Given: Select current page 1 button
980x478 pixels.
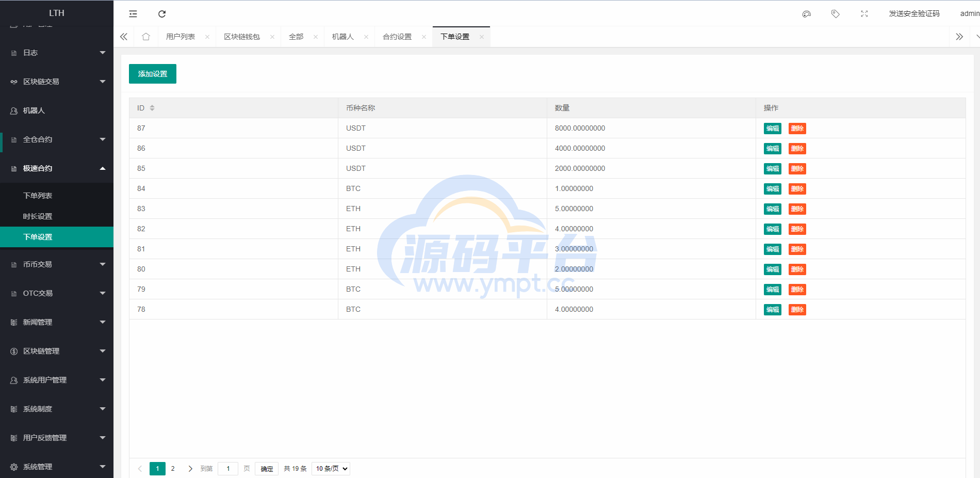Looking at the screenshot, I should tap(157, 469).
